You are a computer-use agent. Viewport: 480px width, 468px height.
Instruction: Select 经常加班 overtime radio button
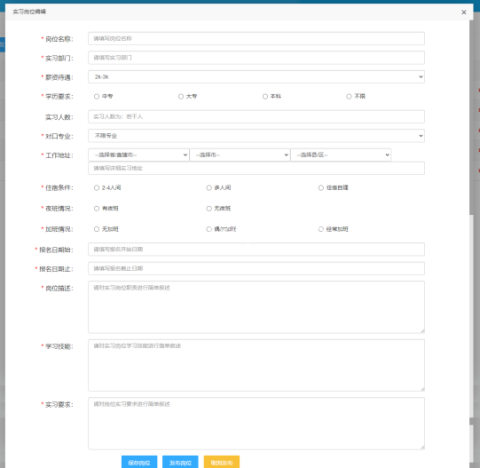pyautogui.click(x=321, y=229)
